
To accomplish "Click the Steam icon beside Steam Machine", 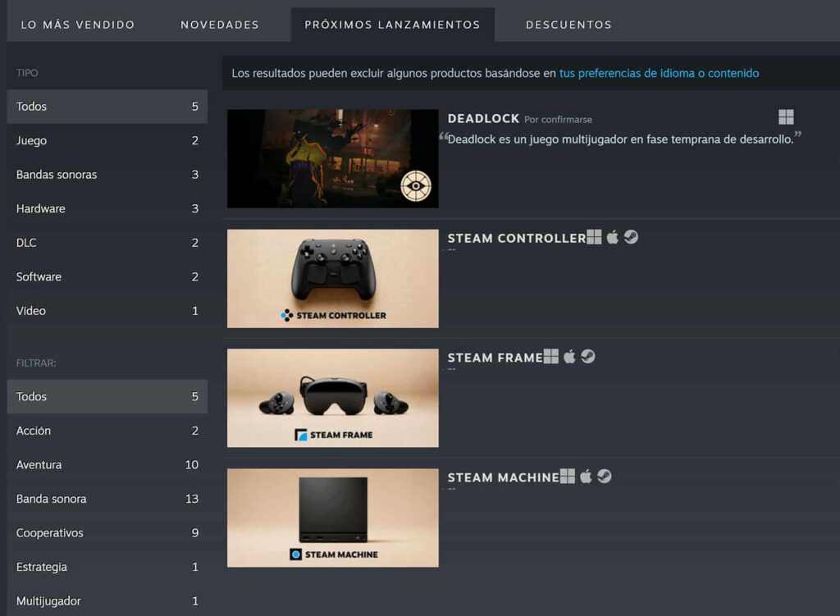I will click(x=605, y=477).
